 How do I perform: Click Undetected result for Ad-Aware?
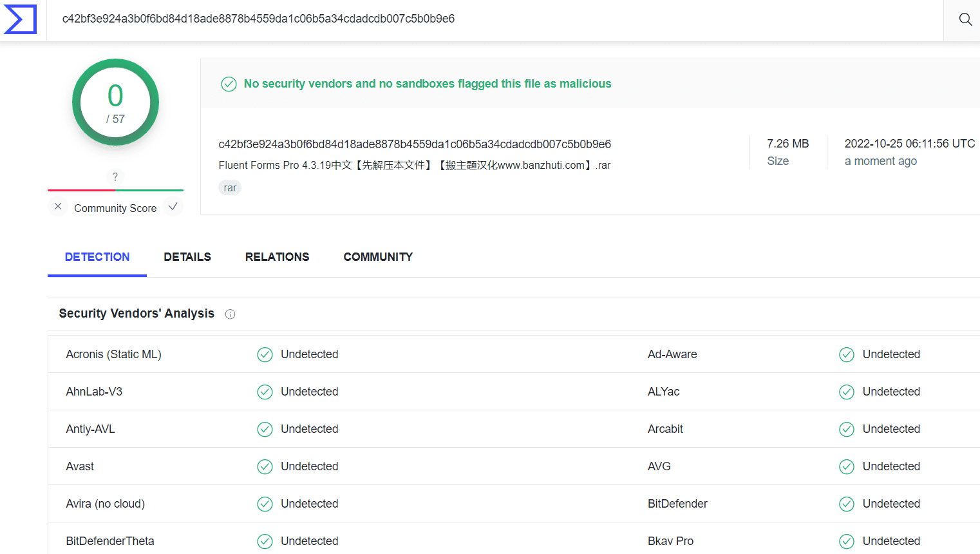[x=891, y=354]
